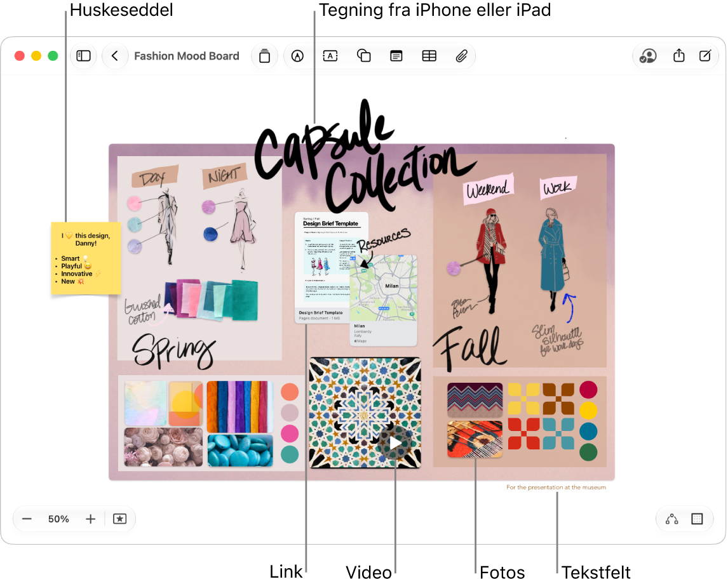Zoom out of the board

click(x=27, y=519)
